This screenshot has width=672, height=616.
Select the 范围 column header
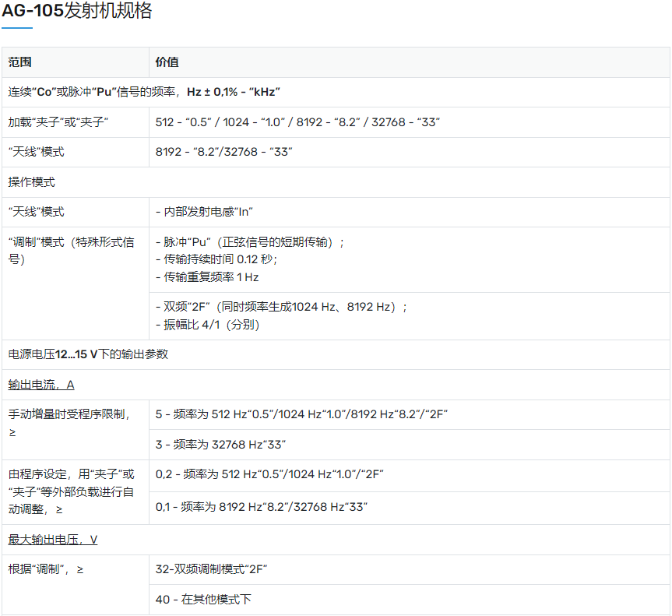[20, 62]
